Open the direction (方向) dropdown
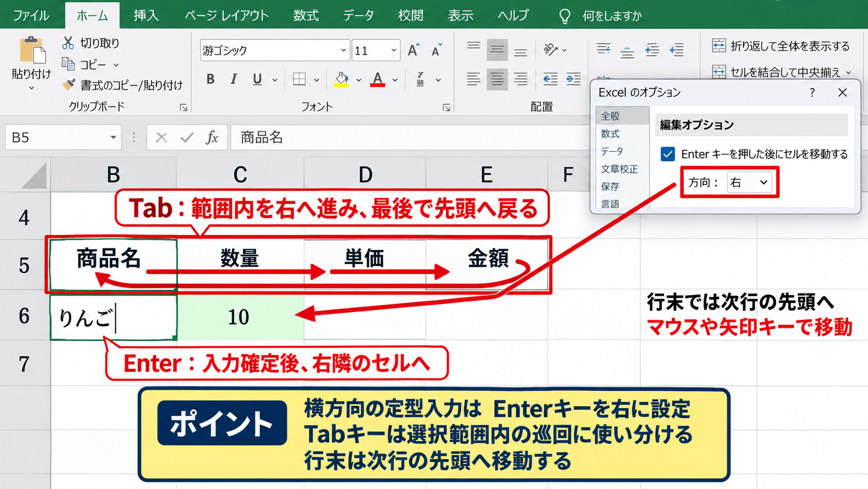This screenshot has width=868, height=489. (749, 182)
